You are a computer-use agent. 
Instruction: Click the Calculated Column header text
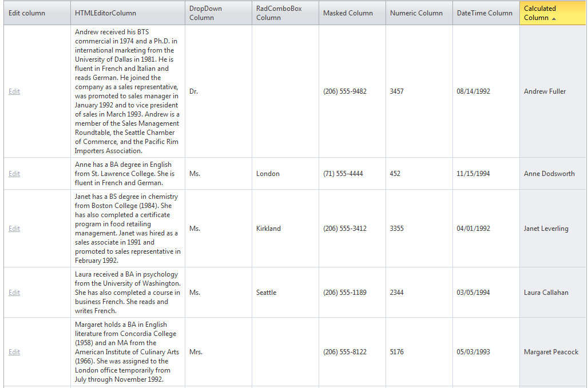tap(539, 13)
